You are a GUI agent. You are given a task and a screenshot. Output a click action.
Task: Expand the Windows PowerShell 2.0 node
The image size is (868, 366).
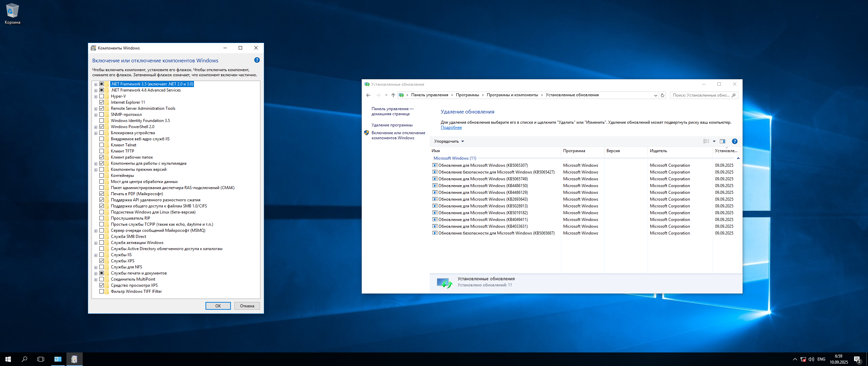[96, 127]
